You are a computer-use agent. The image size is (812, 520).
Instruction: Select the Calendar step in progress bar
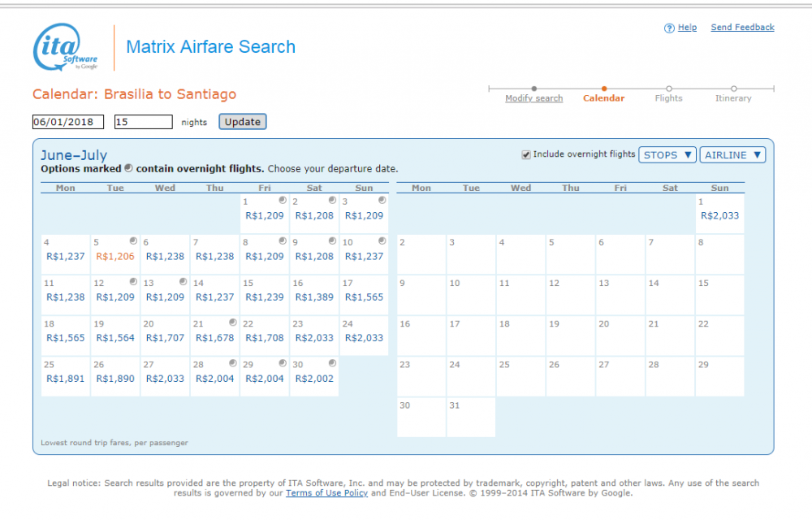[x=603, y=98]
